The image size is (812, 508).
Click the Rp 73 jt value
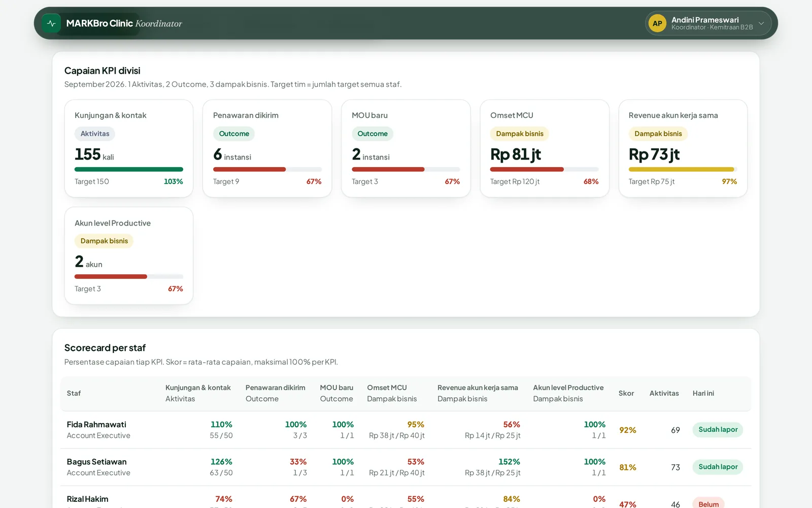(654, 154)
